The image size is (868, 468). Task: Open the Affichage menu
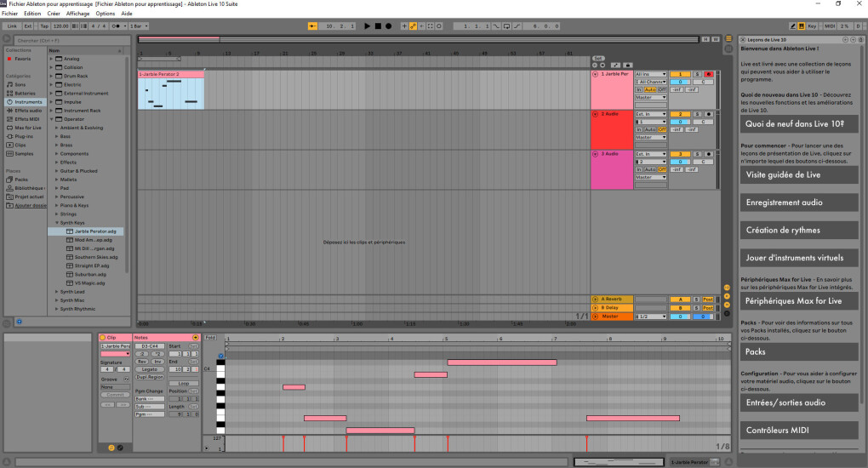coord(77,14)
